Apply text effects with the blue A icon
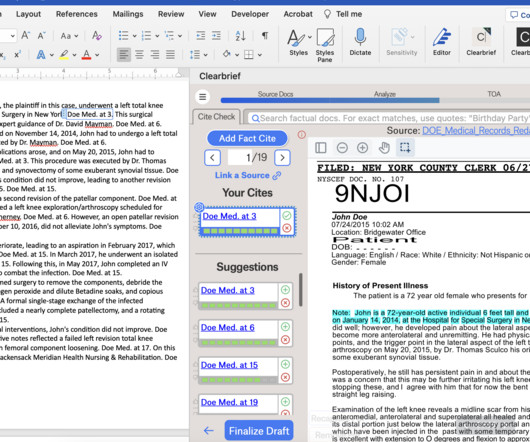Image resolution: width=530 pixels, height=442 pixels. [41, 54]
